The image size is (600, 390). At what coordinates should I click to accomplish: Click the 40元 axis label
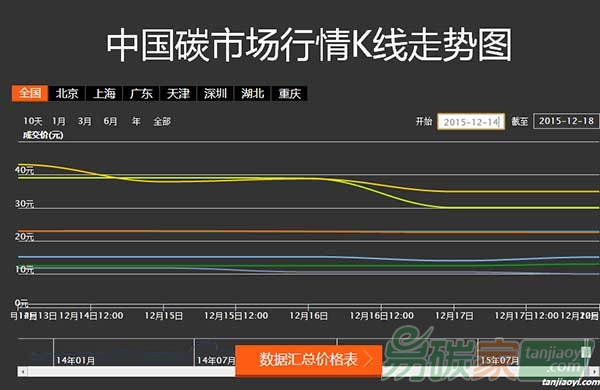coord(24,170)
